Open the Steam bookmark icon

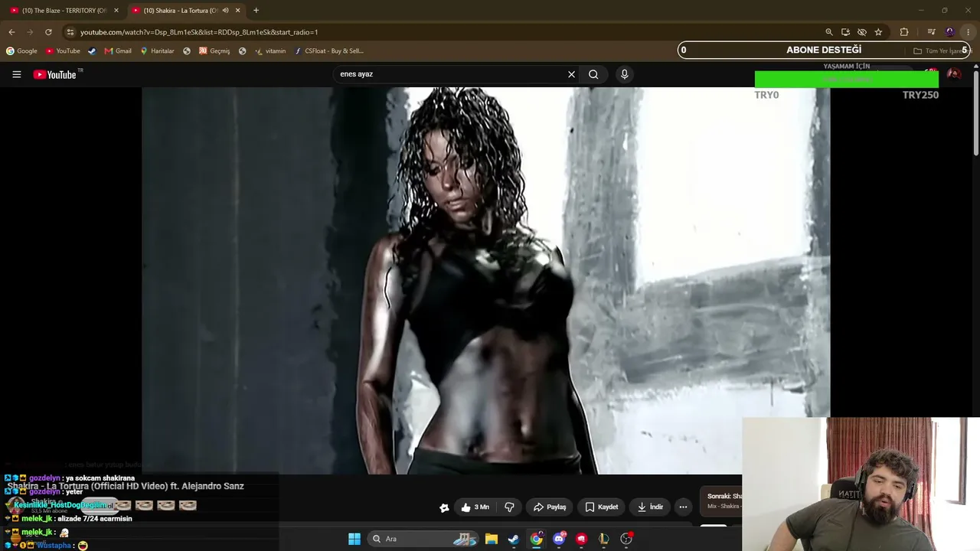tap(92, 51)
